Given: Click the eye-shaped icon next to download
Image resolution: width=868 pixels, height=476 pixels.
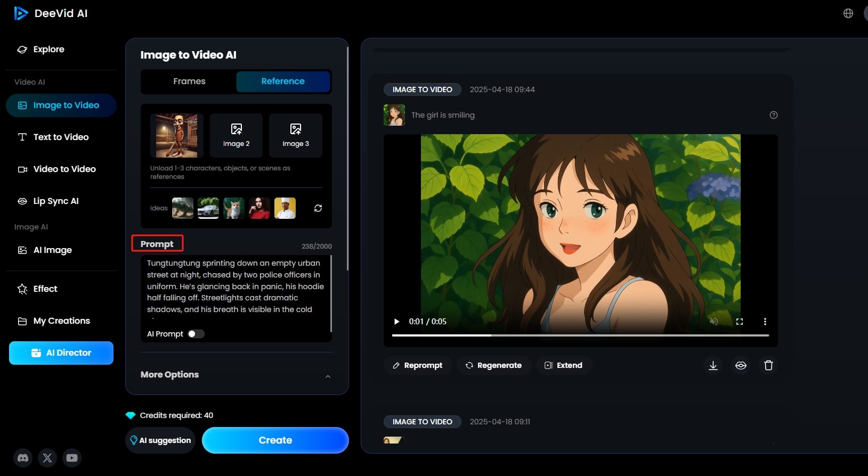Looking at the screenshot, I should point(741,365).
